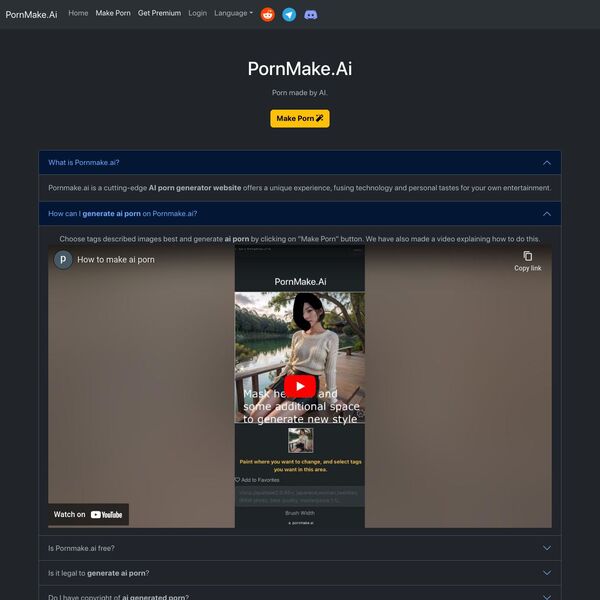Click the PornMake.Ai brand logo in navbar
This screenshot has height=600, width=600.
pyautogui.click(x=31, y=14)
